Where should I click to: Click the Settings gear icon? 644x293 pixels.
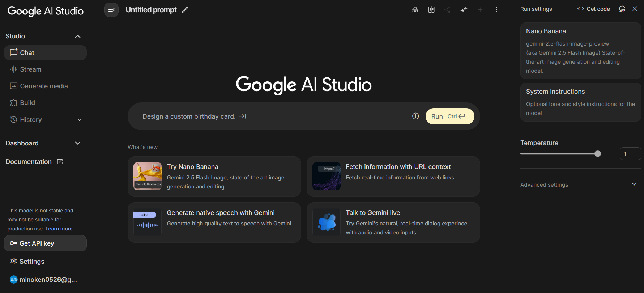click(14, 261)
